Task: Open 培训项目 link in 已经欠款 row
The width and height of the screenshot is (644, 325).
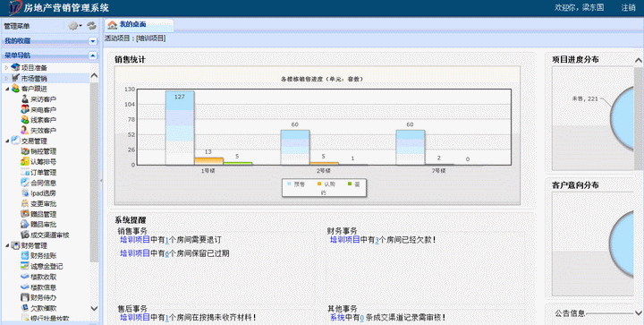Action: click(345, 240)
